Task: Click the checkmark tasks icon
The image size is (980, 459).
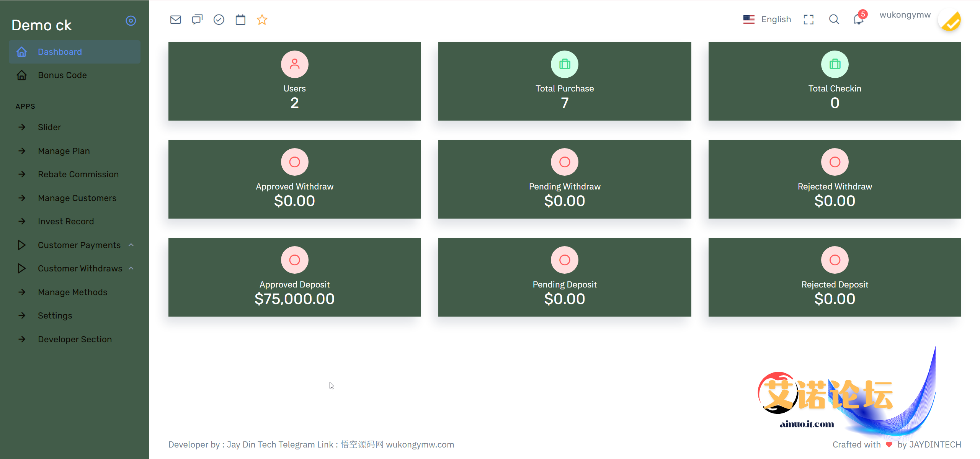Action: tap(219, 20)
